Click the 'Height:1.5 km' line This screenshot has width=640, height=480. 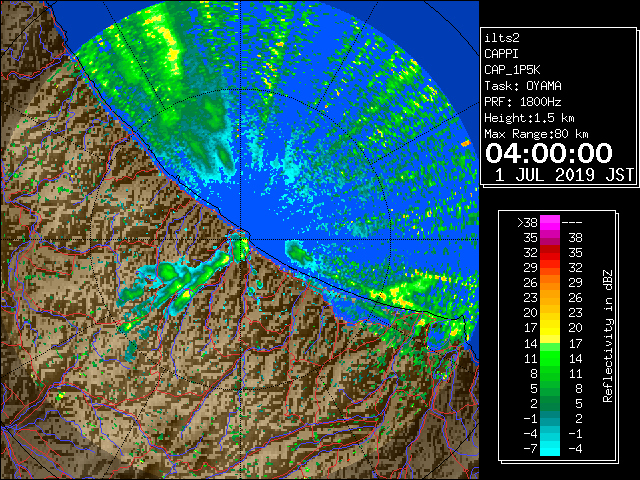[x=529, y=118]
